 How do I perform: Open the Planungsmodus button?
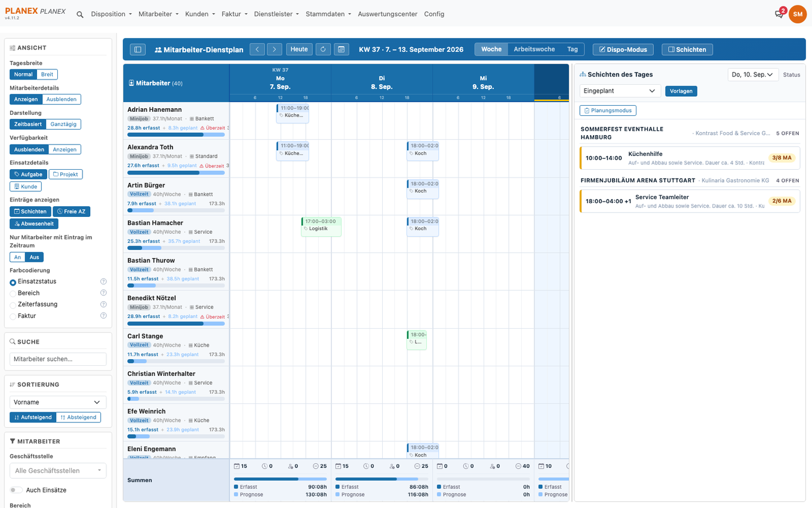pos(608,111)
